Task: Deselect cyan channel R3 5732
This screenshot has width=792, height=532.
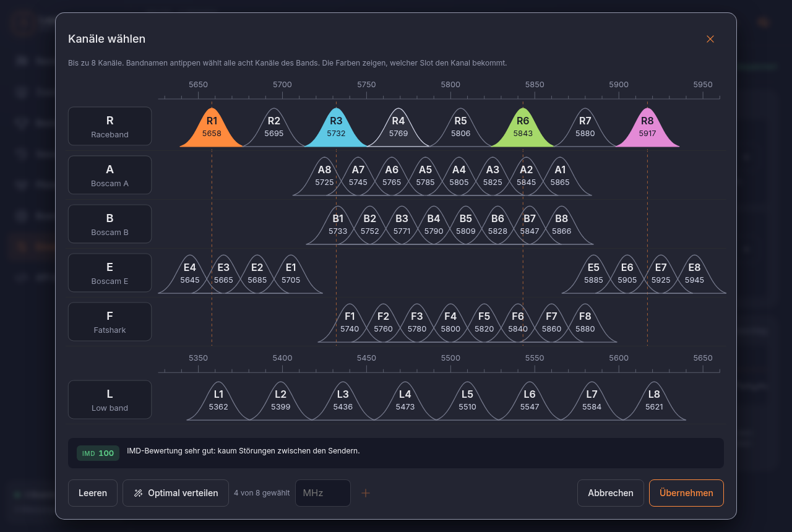Action: [x=336, y=127]
